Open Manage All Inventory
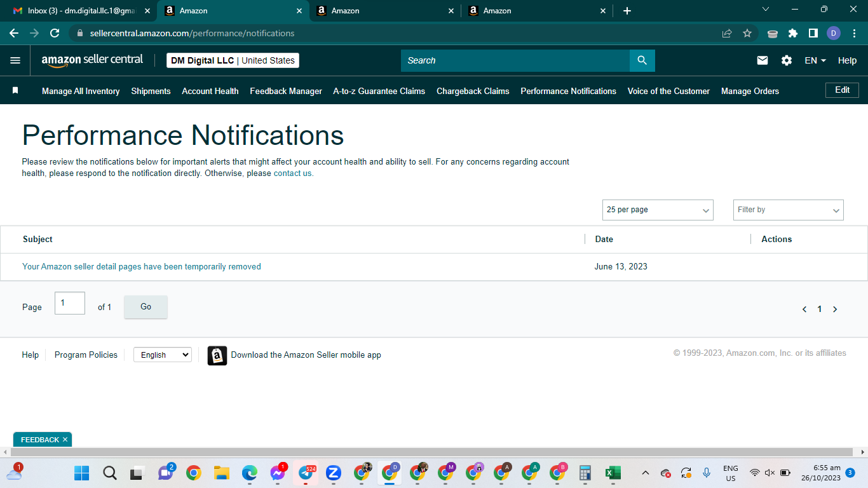 coord(81,91)
